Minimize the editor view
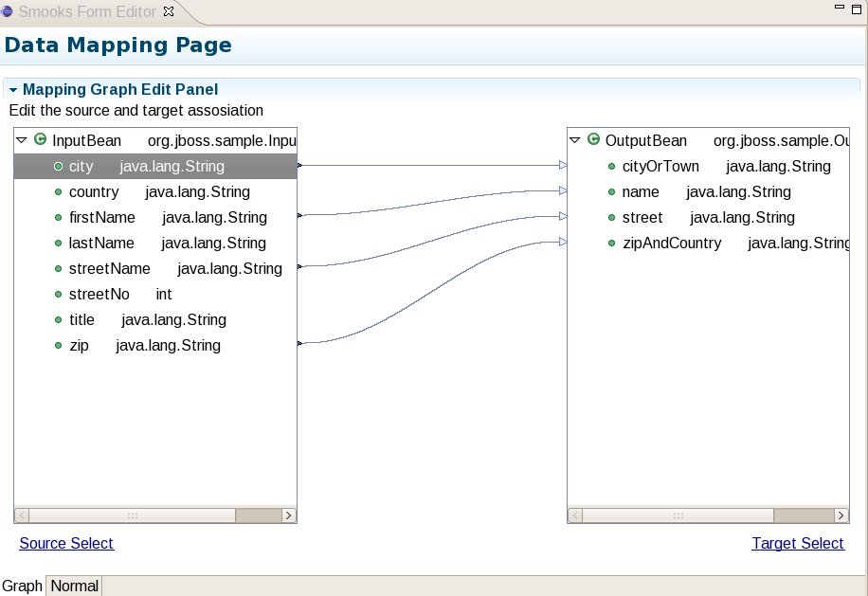Screen dimensions: 868x596 840,8
